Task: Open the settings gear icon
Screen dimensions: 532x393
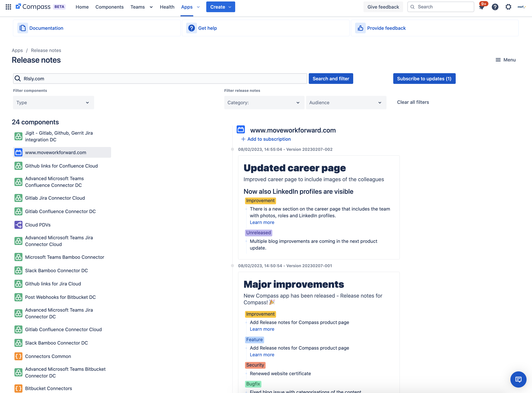Action: point(508,7)
